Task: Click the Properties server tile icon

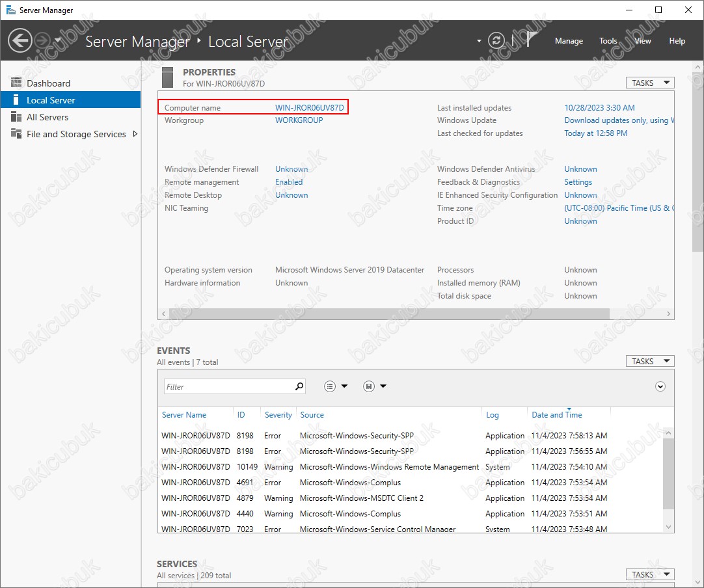Action: coord(167,77)
